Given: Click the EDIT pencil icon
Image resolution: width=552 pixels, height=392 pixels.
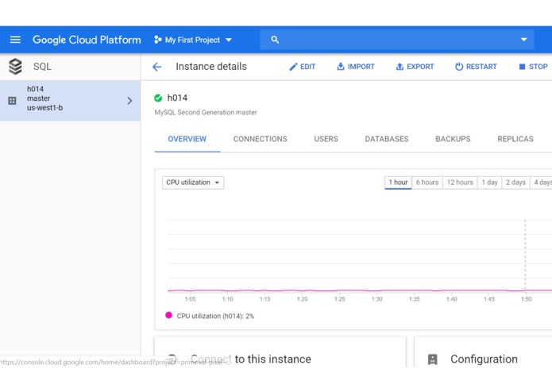Looking at the screenshot, I should coord(293,67).
